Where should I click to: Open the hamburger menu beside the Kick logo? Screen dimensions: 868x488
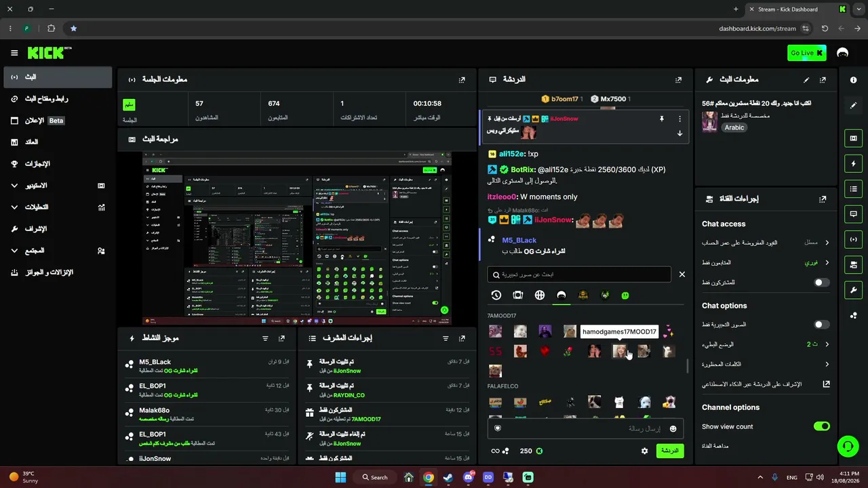click(14, 53)
